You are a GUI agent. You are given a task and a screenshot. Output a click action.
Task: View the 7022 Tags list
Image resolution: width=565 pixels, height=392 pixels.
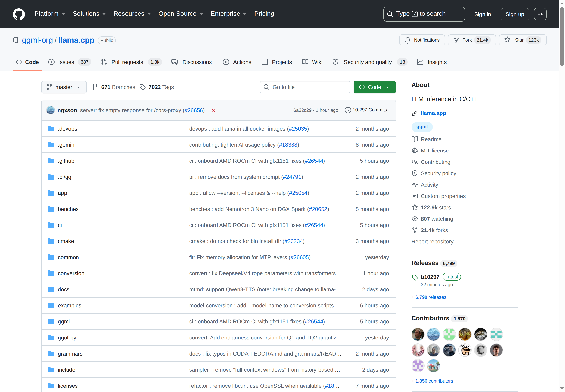[x=157, y=87]
